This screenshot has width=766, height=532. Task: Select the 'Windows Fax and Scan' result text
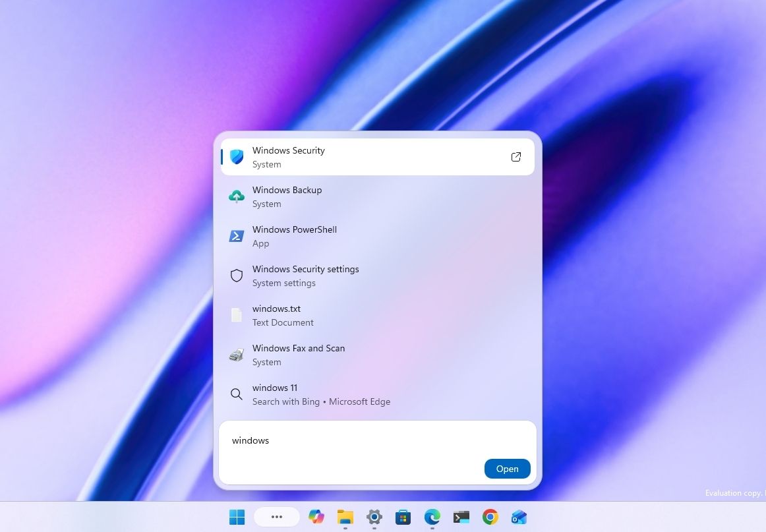[x=299, y=348]
